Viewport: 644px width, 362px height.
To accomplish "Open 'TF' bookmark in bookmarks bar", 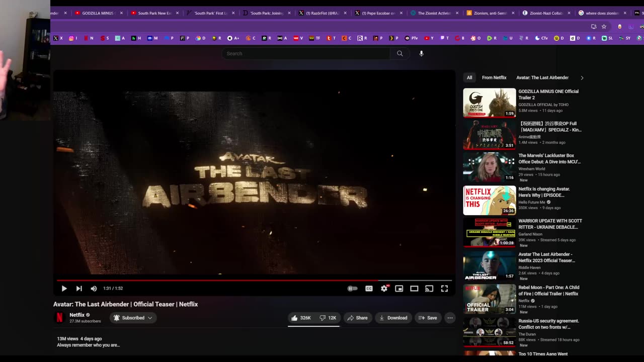I will [x=314, y=38].
